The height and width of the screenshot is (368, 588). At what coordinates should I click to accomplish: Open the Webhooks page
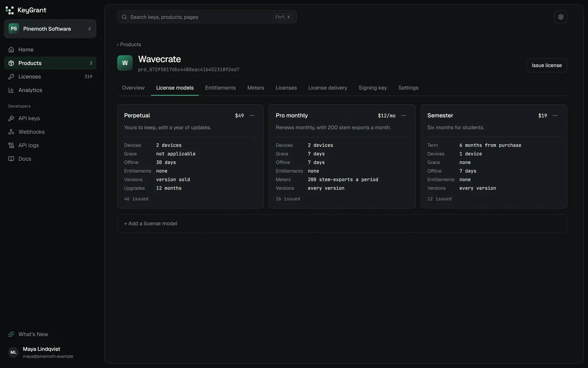point(50,132)
